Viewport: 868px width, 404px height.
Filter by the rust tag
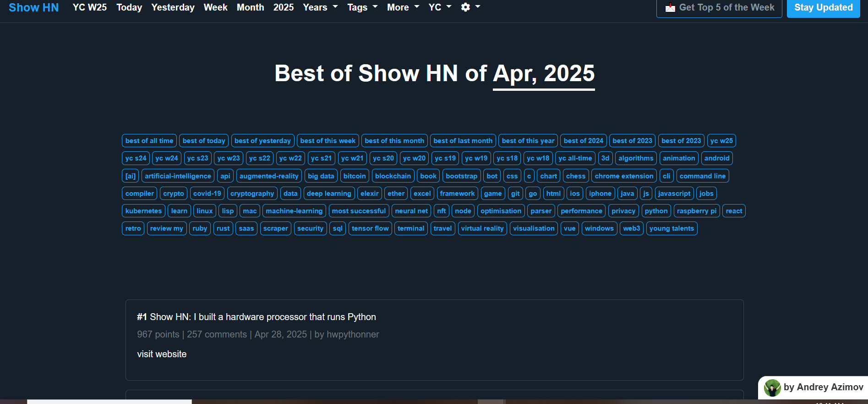click(223, 228)
